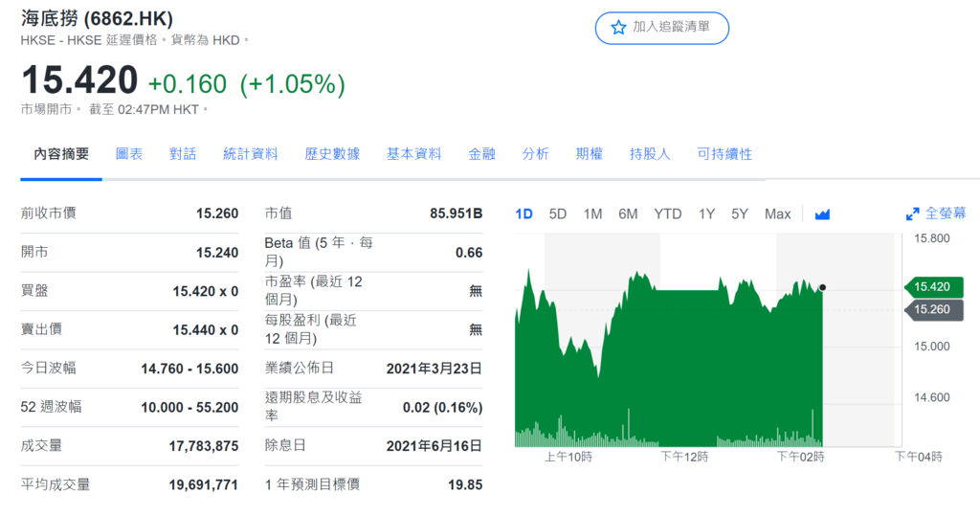Switch to the 圖表 tab
The height and width of the screenshot is (516, 980).
coord(129,154)
